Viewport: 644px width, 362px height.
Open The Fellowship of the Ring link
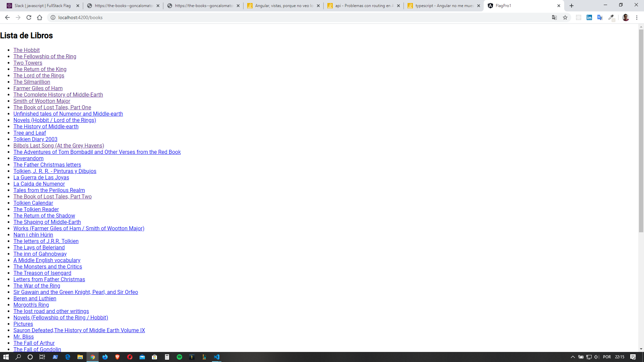[x=45, y=57]
